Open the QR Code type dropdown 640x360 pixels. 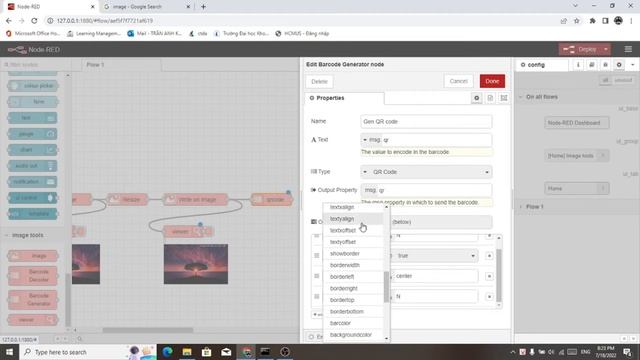[x=426, y=172]
